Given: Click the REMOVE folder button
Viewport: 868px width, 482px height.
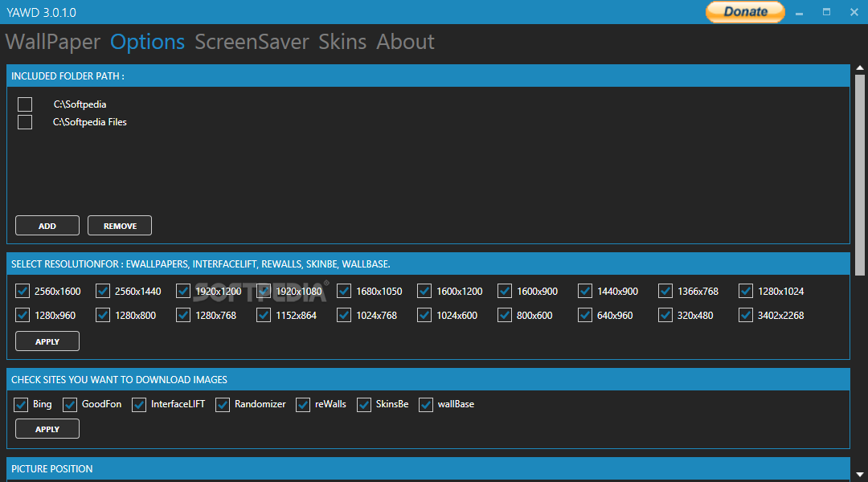Looking at the screenshot, I should pyautogui.click(x=120, y=226).
